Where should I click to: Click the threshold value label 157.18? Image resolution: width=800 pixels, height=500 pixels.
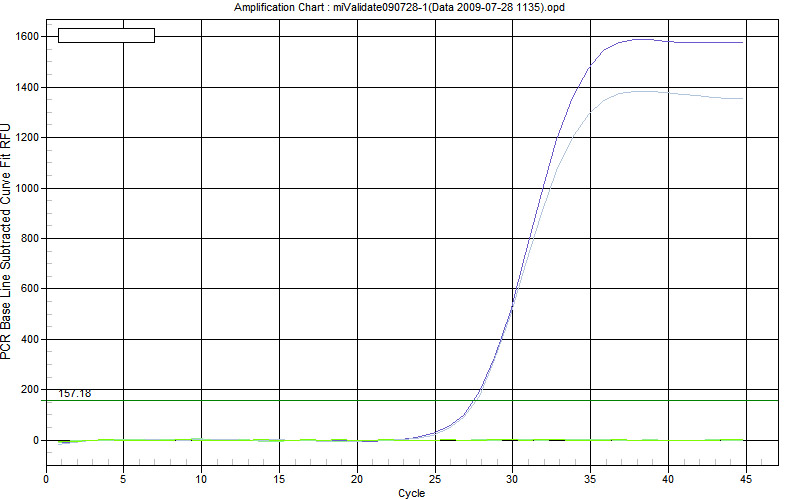[74, 393]
